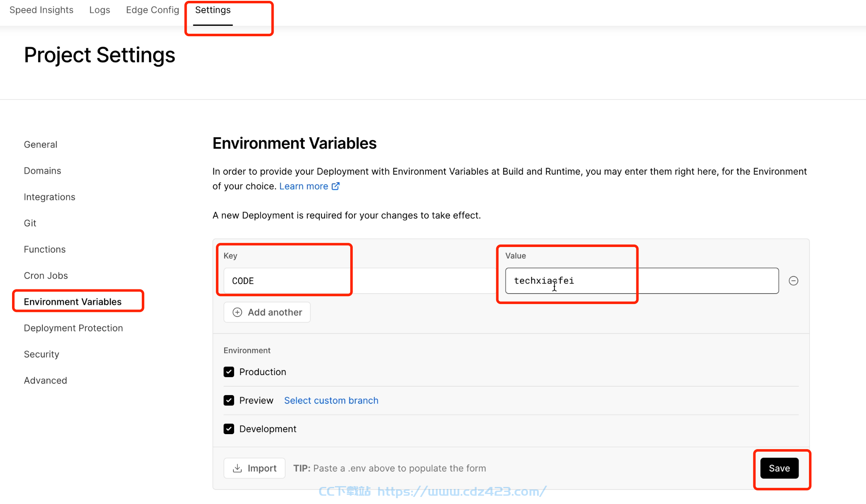Click Select custom branch link

pos(331,400)
